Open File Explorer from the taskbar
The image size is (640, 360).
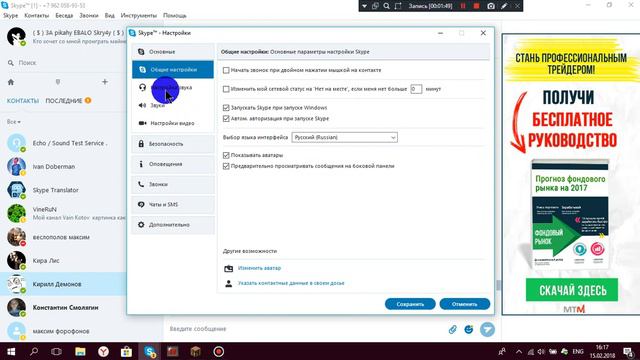[x=80, y=351]
